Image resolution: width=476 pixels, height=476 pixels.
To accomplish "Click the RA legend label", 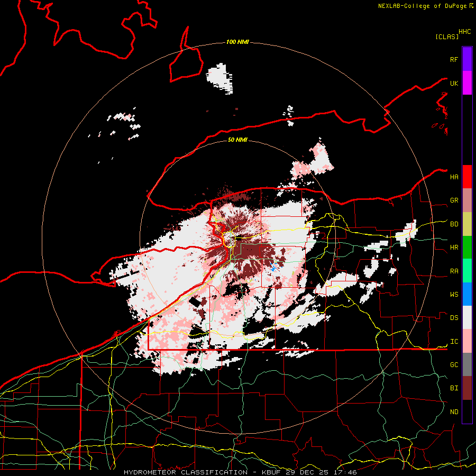I will click(x=454, y=271).
